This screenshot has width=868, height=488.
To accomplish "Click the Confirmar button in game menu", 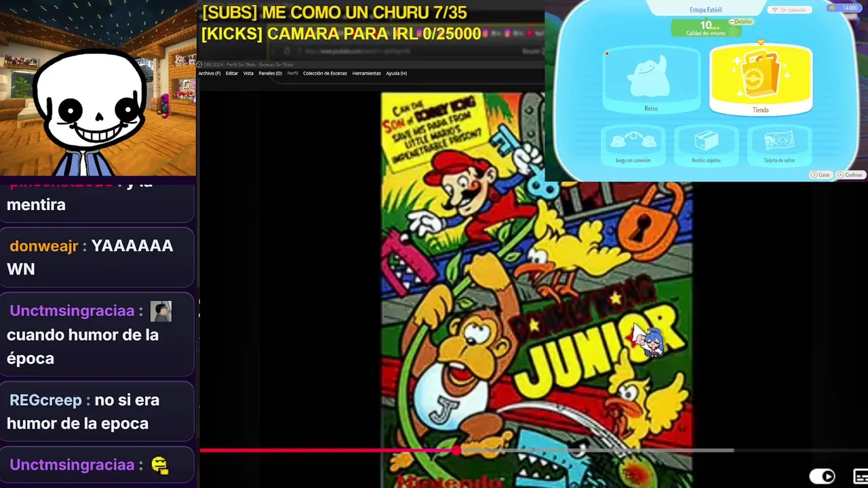I will tap(850, 175).
